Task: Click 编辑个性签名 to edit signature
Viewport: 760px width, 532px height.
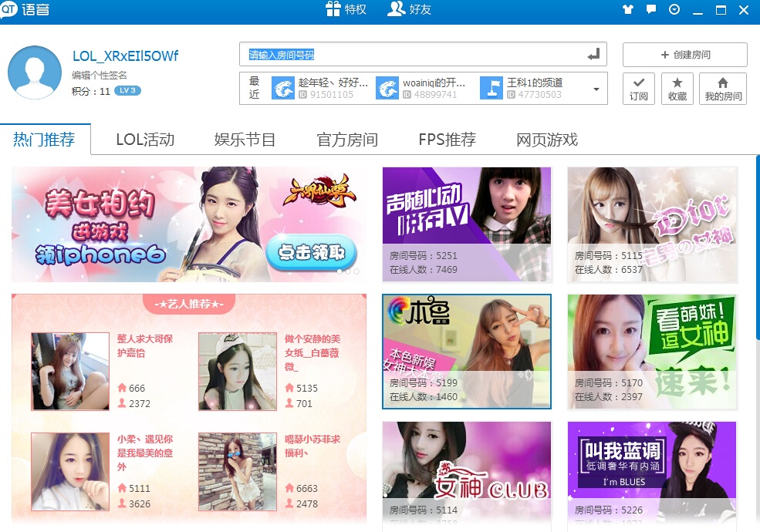Action: coord(100,75)
